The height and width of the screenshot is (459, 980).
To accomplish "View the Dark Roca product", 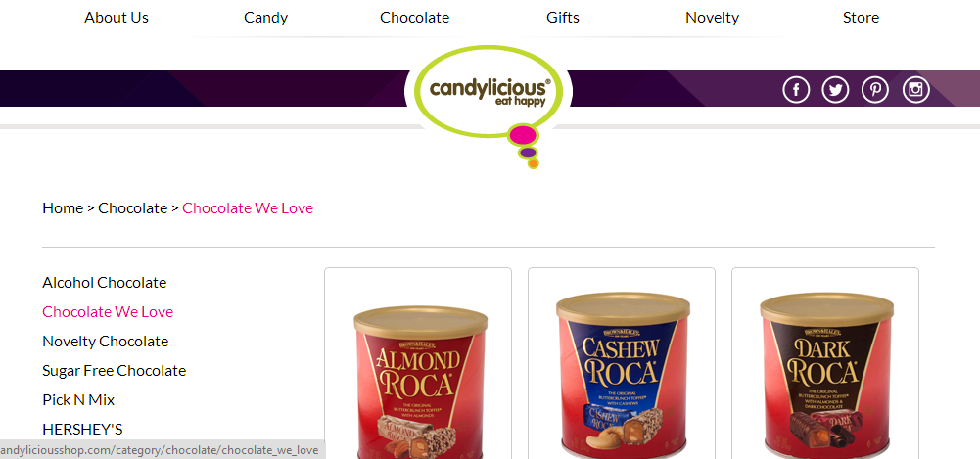I will click(x=825, y=363).
